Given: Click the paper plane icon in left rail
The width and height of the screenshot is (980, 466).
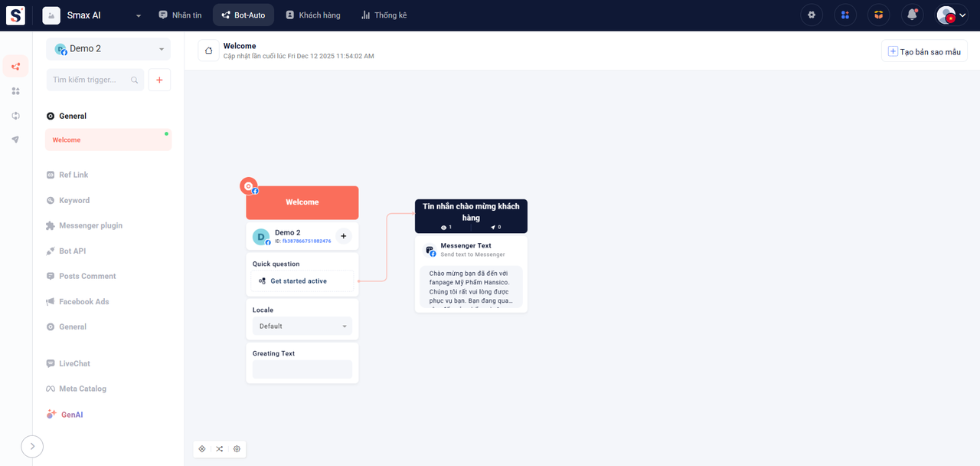Looking at the screenshot, I should tap(15, 139).
